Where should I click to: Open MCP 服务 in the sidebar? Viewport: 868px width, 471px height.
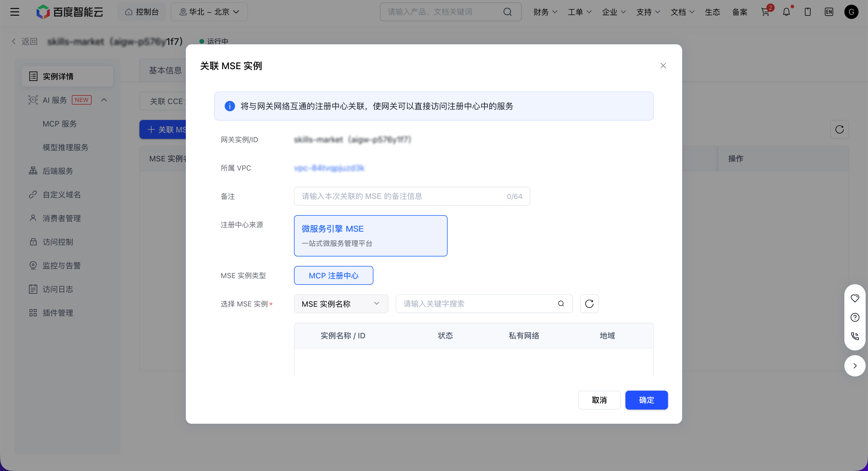coord(60,124)
